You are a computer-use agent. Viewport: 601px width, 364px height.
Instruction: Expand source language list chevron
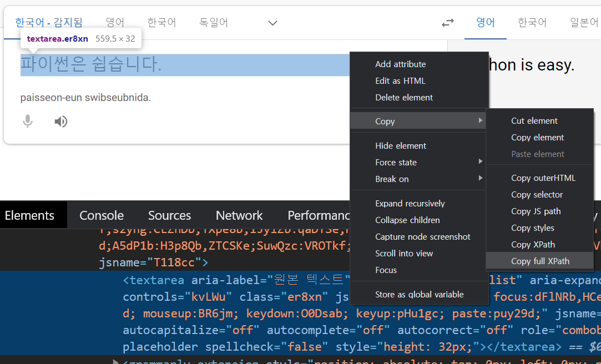pyautogui.click(x=272, y=23)
